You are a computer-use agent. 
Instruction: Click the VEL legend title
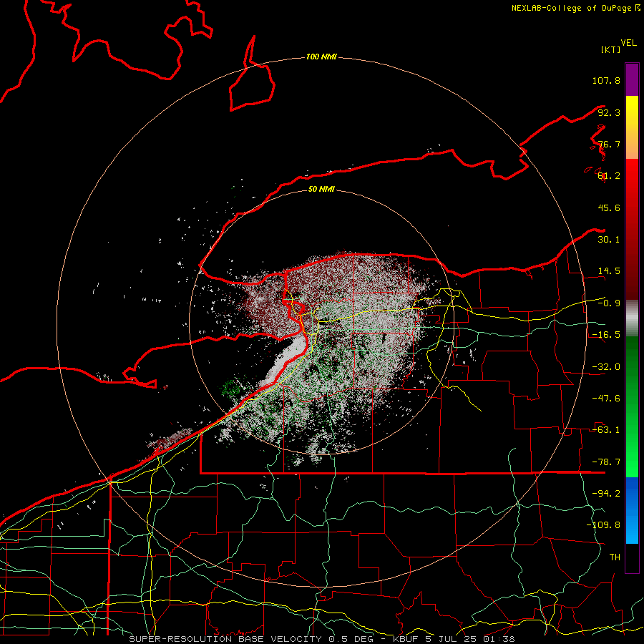pyautogui.click(x=629, y=43)
